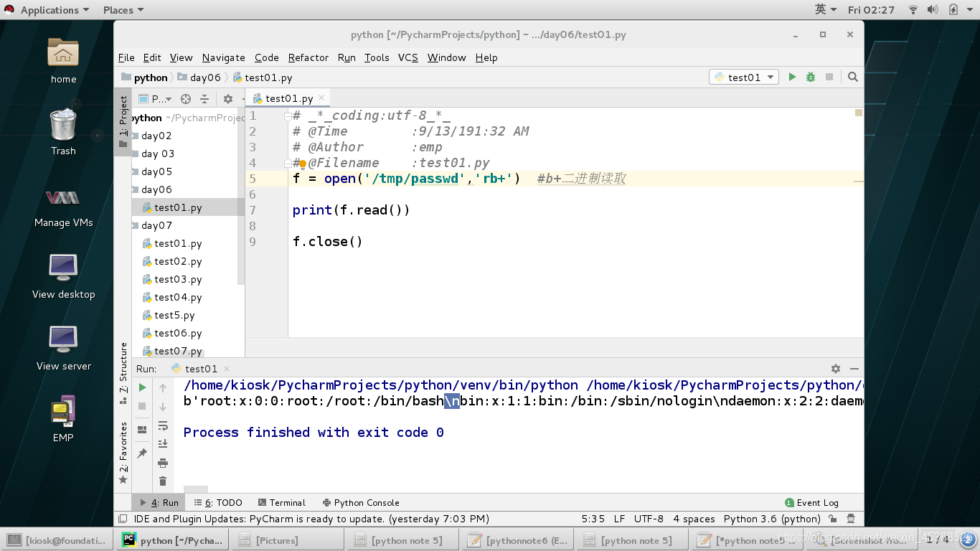Open the Terminal tool window tab
980x551 pixels.
tap(282, 503)
